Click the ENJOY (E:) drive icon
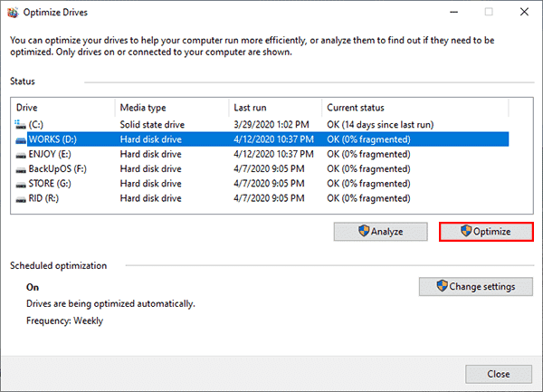This screenshot has width=543, height=392. [21, 155]
